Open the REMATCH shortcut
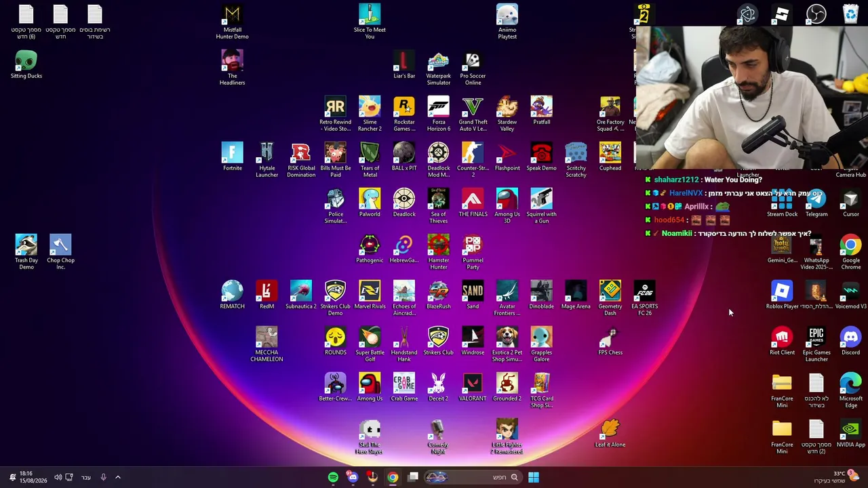This screenshot has height=488, width=868. (232, 296)
